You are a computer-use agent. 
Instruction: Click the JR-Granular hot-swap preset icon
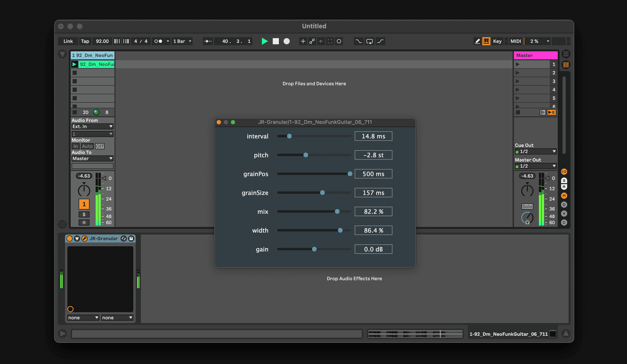point(123,239)
